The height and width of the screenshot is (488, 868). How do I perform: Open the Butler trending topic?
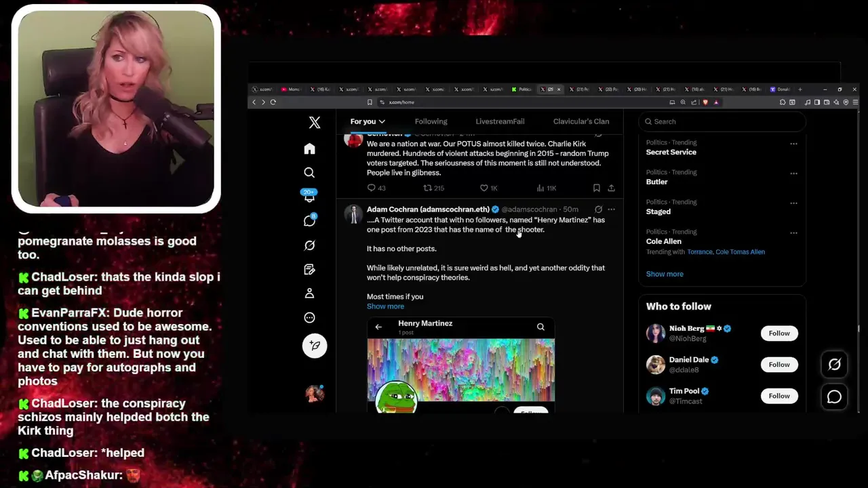[656, 182]
